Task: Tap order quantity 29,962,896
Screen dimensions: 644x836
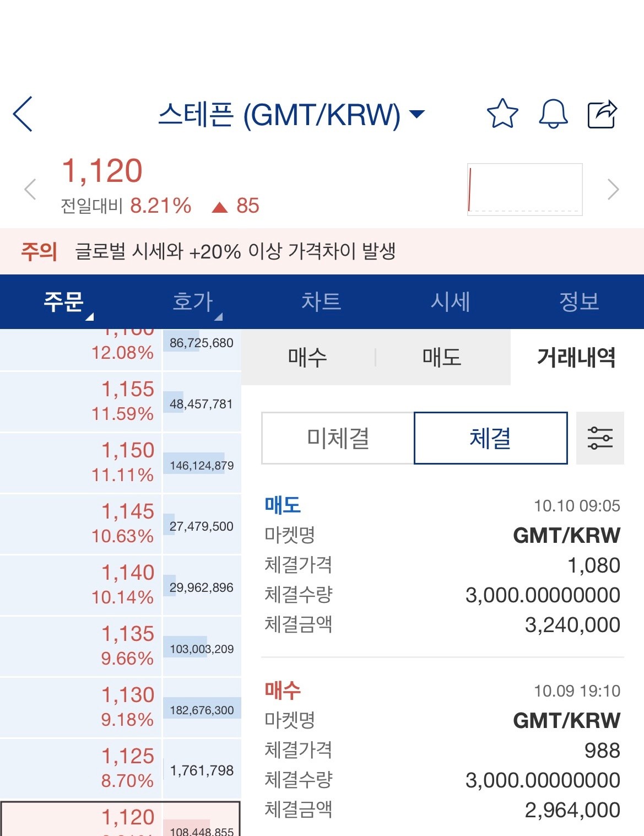Action: [x=202, y=587]
